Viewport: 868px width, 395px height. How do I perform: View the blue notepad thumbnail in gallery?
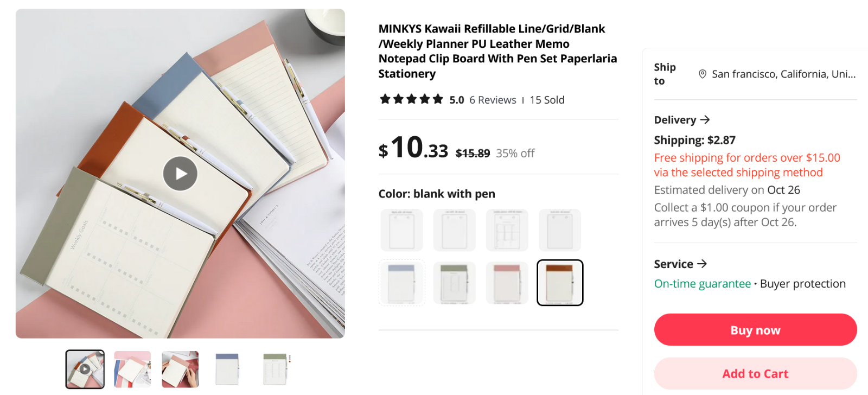(x=227, y=369)
